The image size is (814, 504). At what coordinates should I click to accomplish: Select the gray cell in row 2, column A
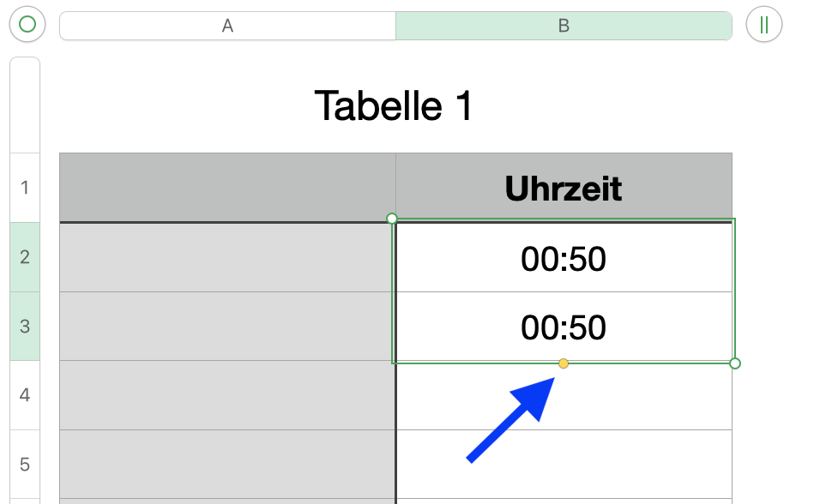[x=227, y=258]
